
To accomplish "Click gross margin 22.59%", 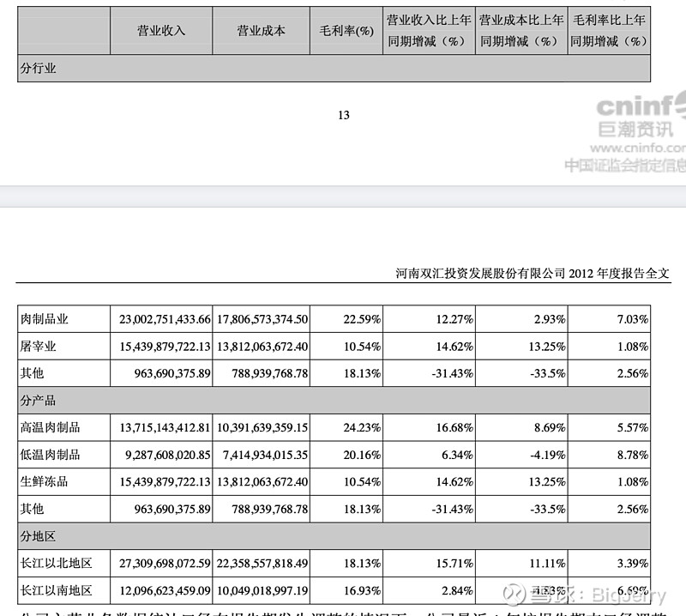I will (362, 319).
